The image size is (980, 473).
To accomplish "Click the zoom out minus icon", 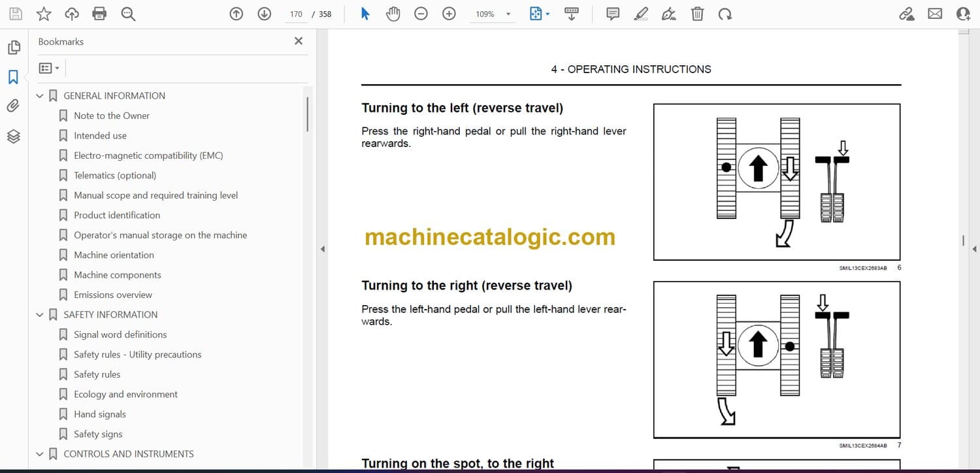I will coord(421,14).
